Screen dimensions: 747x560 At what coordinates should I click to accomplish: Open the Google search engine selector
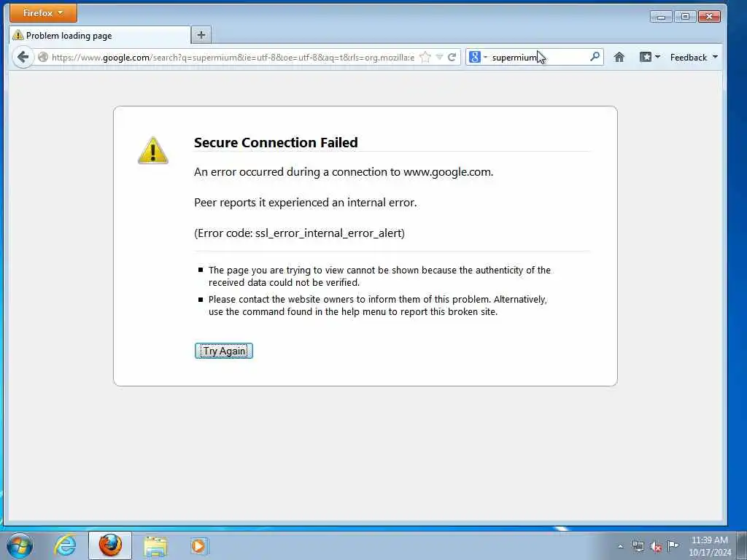pyautogui.click(x=478, y=57)
